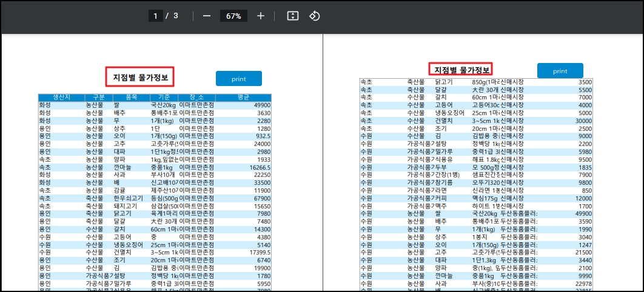The height and width of the screenshot is (292, 644).
Task: Click the right page title 지점별 물가정보
Action: [x=460, y=70]
